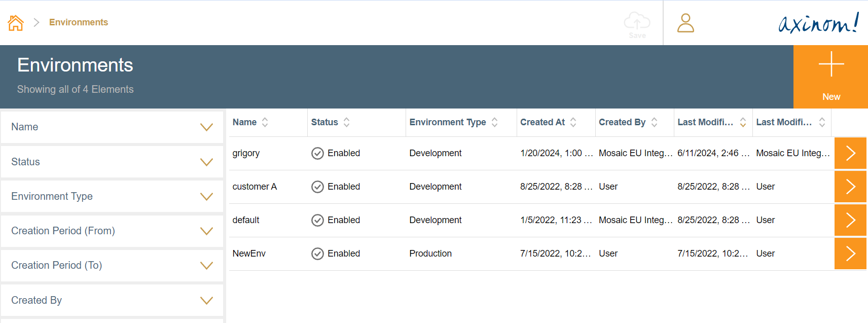Open NewEnv row details arrow

pyautogui.click(x=850, y=254)
